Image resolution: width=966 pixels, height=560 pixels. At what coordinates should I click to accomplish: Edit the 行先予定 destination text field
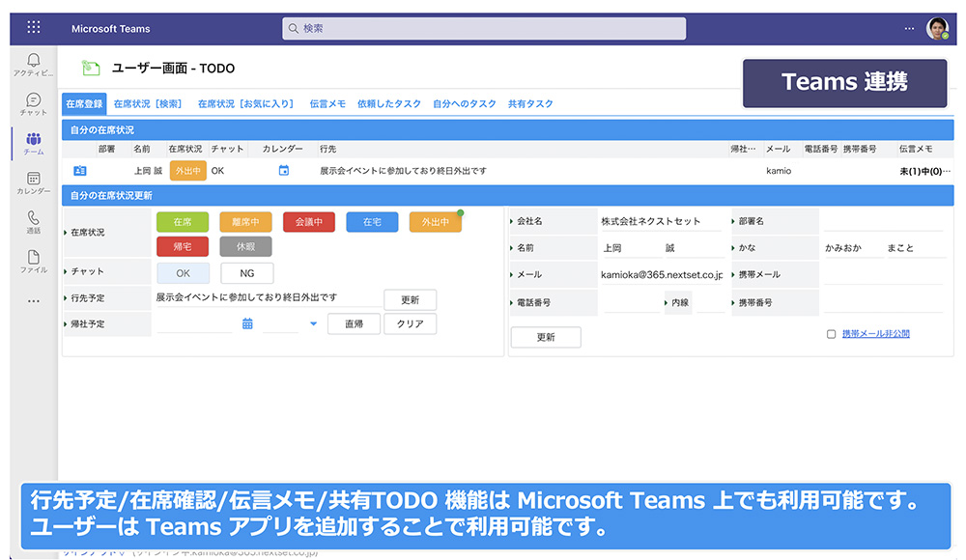click(x=268, y=297)
